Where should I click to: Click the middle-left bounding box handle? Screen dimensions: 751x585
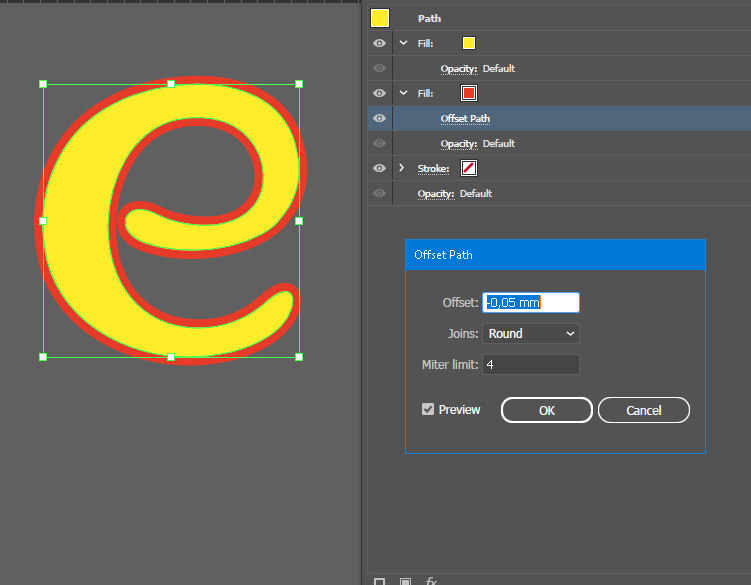click(x=43, y=221)
